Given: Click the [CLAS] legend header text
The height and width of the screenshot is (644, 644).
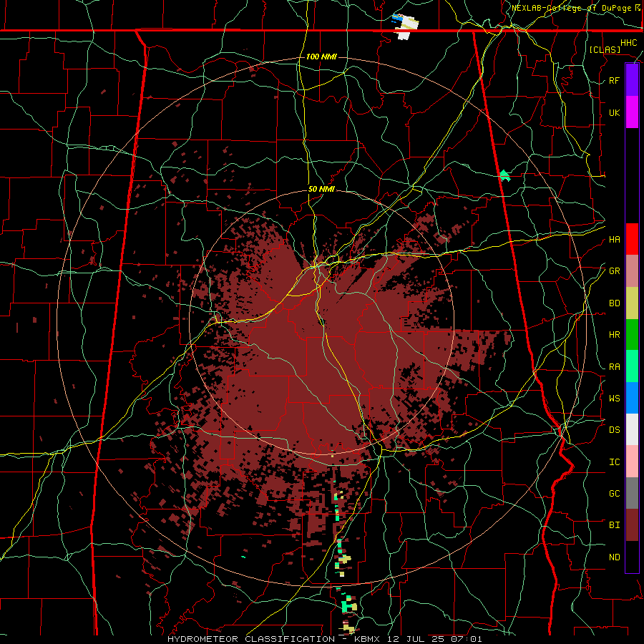Looking at the screenshot, I should [x=605, y=49].
